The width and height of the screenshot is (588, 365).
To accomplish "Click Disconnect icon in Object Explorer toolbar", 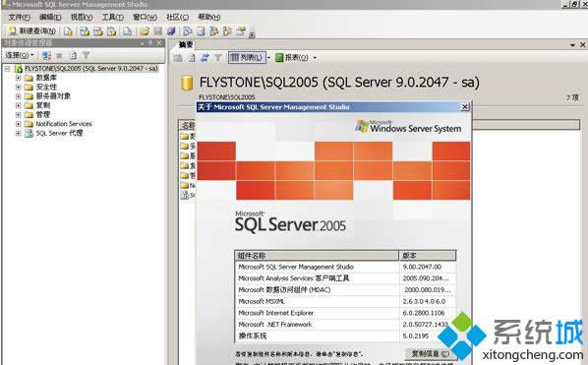I will [x=46, y=56].
